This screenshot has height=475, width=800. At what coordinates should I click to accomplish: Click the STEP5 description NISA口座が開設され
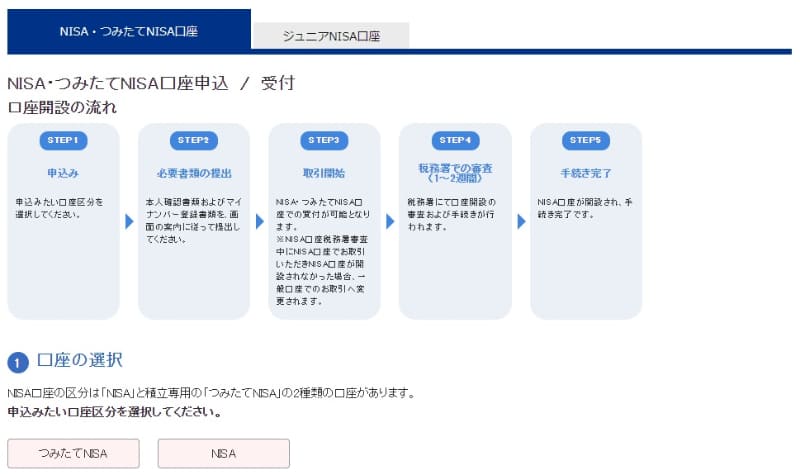(584, 208)
